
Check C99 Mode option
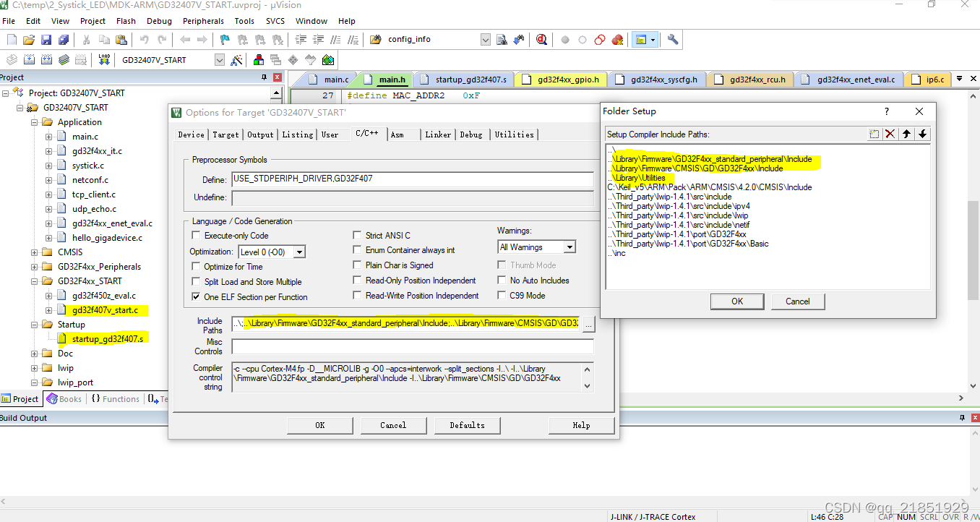(502, 296)
